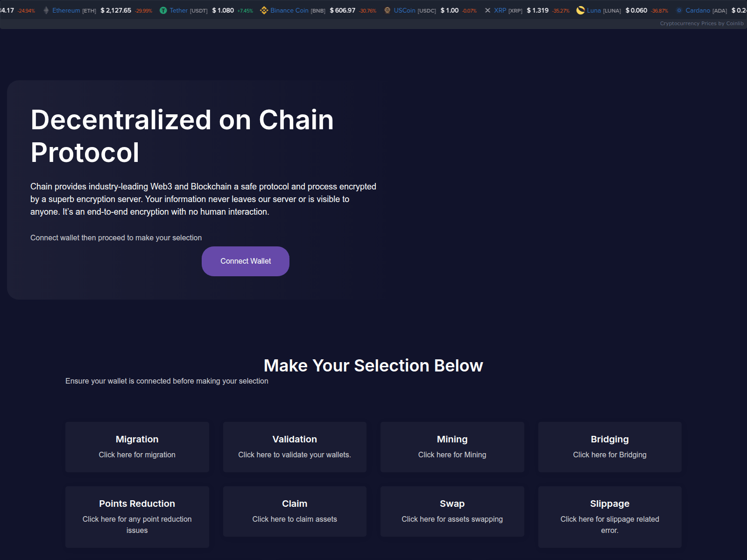This screenshot has width=747, height=560.
Task: Choose the Swap card
Action: (452, 511)
